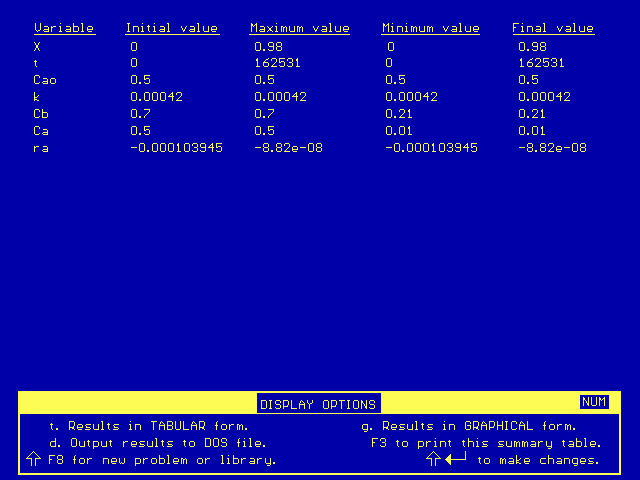The height and width of the screenshot is (480, 640).
Task: Click the 'Variable' column header
Action: click(63, 28)
